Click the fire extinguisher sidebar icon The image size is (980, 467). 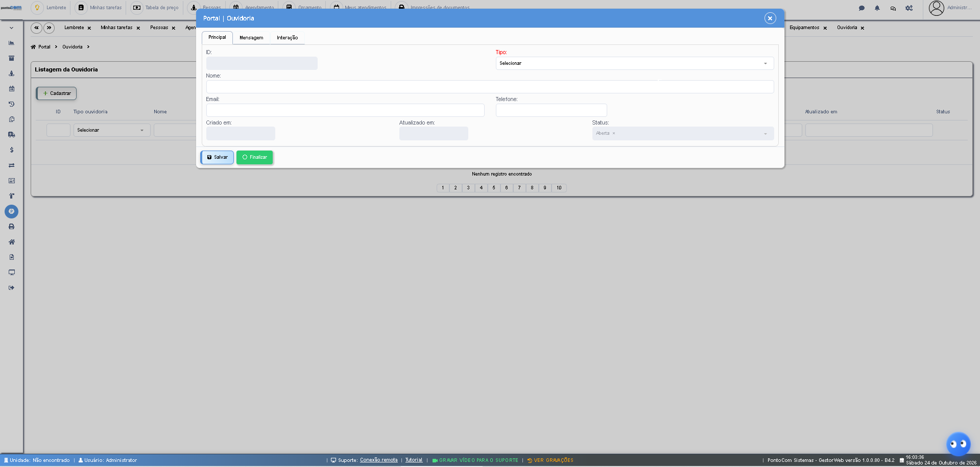pos(12,196)
